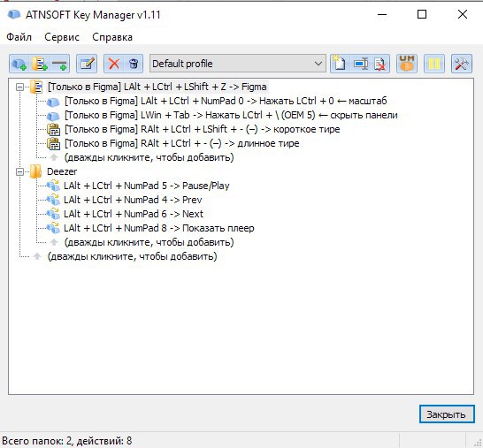Click the key icon of the масштаб row
The height and width of the screenshot is (448, 483).
(53, 102)
